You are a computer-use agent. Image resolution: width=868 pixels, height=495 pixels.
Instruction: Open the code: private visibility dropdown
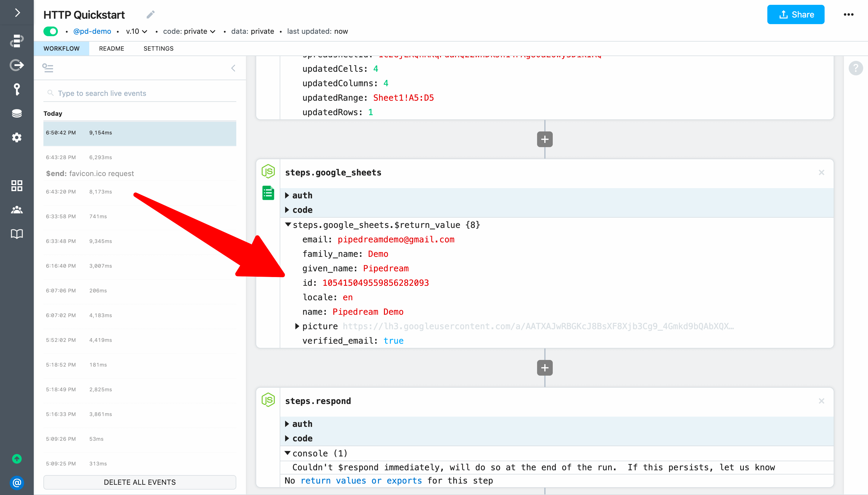(x=189, y=31)
